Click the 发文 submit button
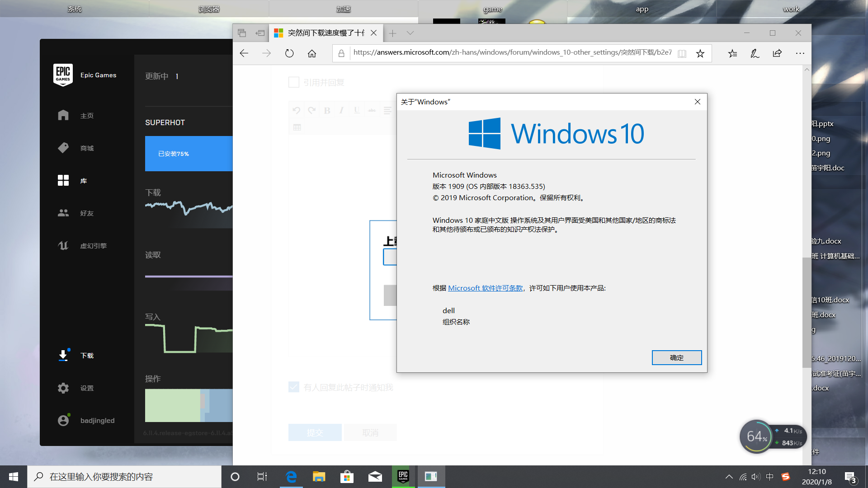This screenshot has width=868, height=488. pyautogui.click(x=315, y=432)
